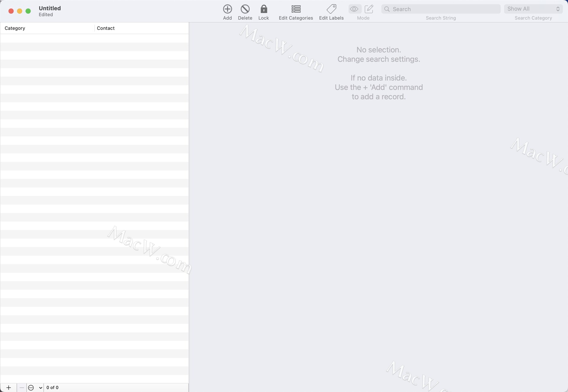Click the plus button below the list
Screen dimensions: 568x392
pyautogui.click(x=9, y=388)
